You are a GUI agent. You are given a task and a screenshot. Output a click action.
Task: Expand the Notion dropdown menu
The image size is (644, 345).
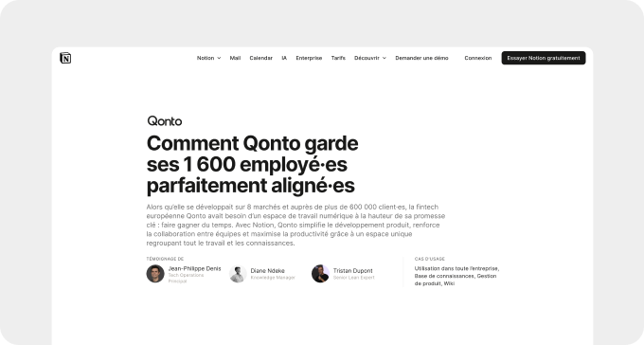[x=208, y=58]
